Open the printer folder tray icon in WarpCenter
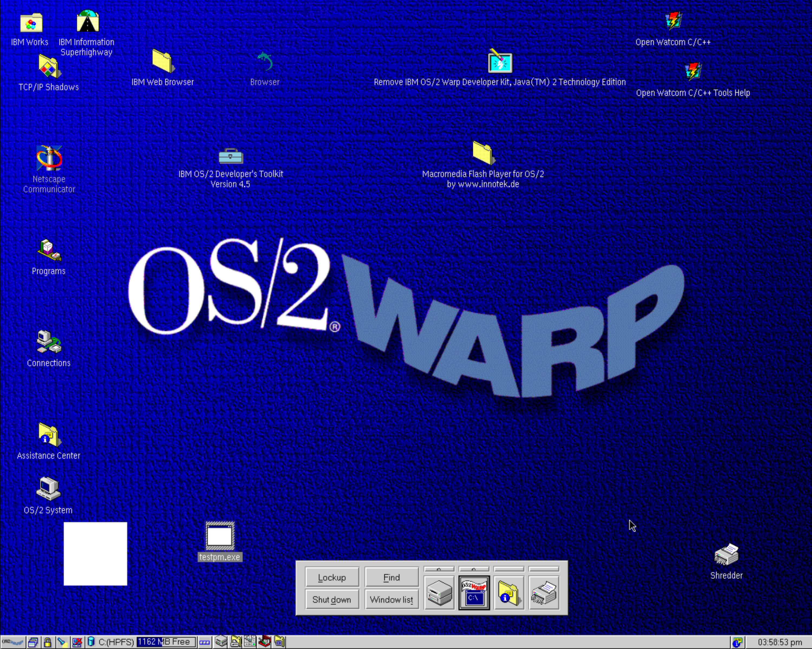The image size is (812, 649). 236,641
